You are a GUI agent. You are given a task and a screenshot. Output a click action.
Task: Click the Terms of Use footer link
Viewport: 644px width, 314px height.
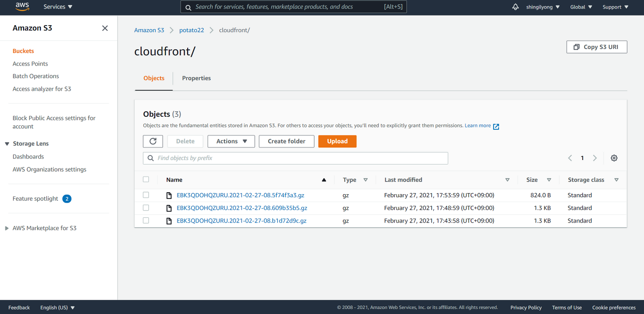click(x=567, y=307)
